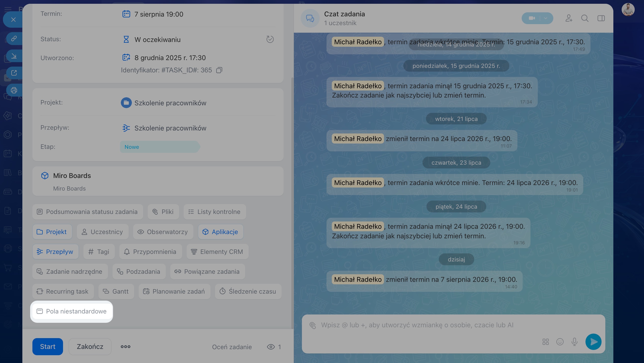Click the wtorek, 21 lipca date separator
The height and width of the screenshot is (363, 644).
(x=456, y=119)
